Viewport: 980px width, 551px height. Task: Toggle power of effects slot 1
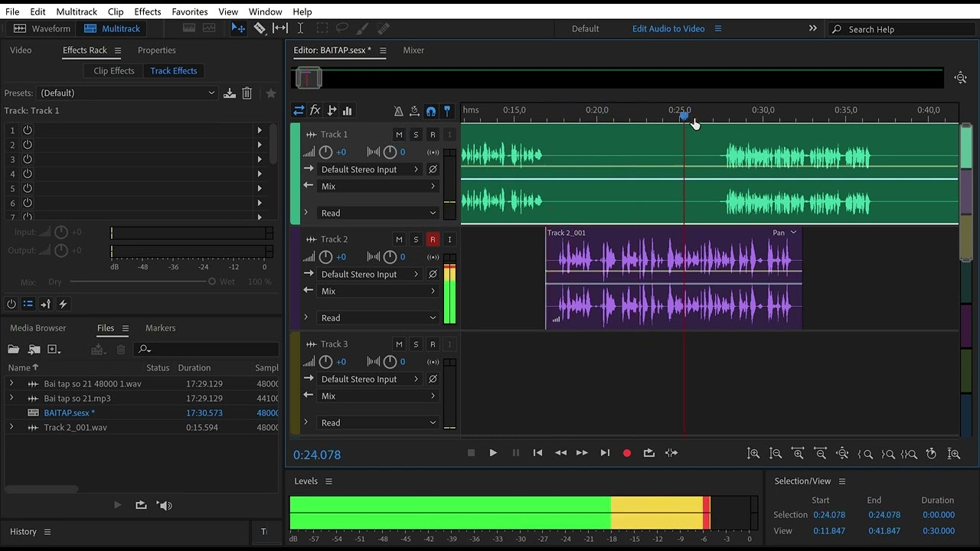click(x=28, y=130)
